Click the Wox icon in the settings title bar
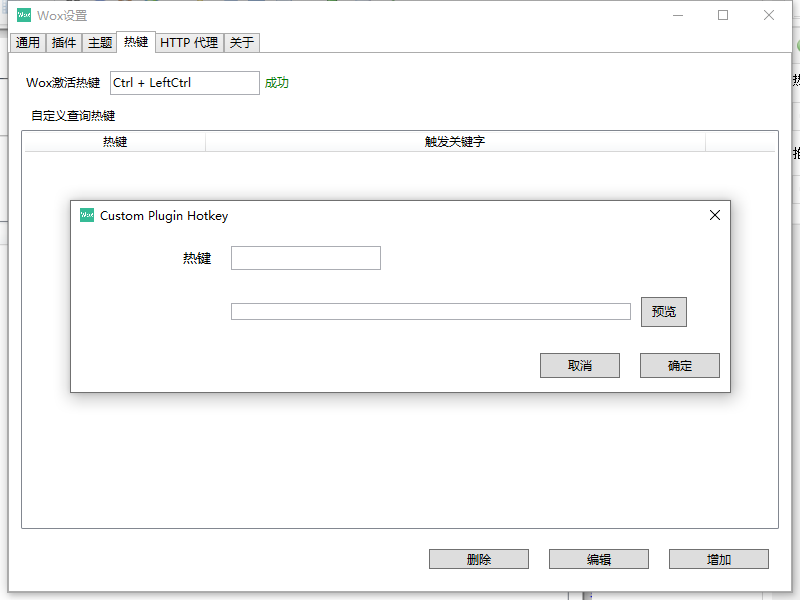 [x=24, y=15]
